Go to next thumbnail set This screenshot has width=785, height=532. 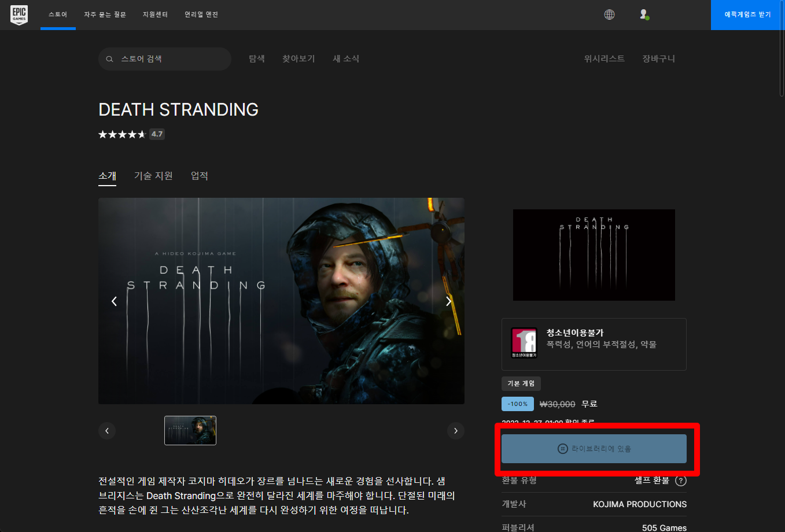[x=456, y=431]
